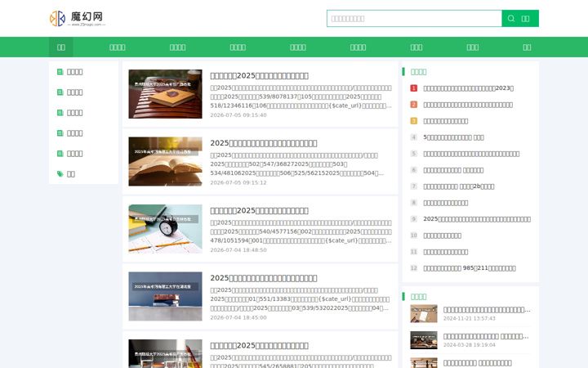This screenshot has width=588, height=368.
Task: Open the rank 5 list entry title
Action: 471,154
